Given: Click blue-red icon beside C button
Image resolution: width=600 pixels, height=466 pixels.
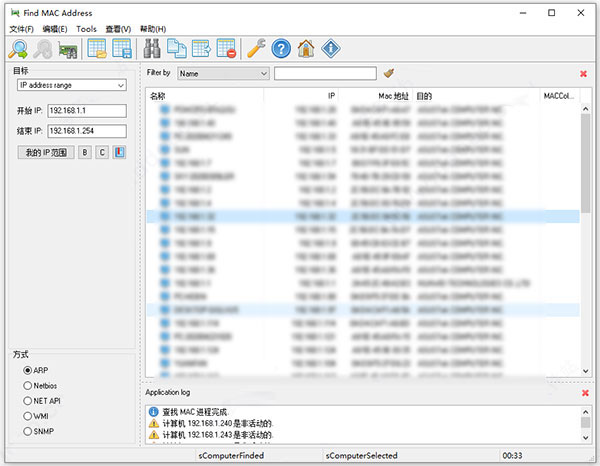Looking at the screenshot, I should pos(119,152).
